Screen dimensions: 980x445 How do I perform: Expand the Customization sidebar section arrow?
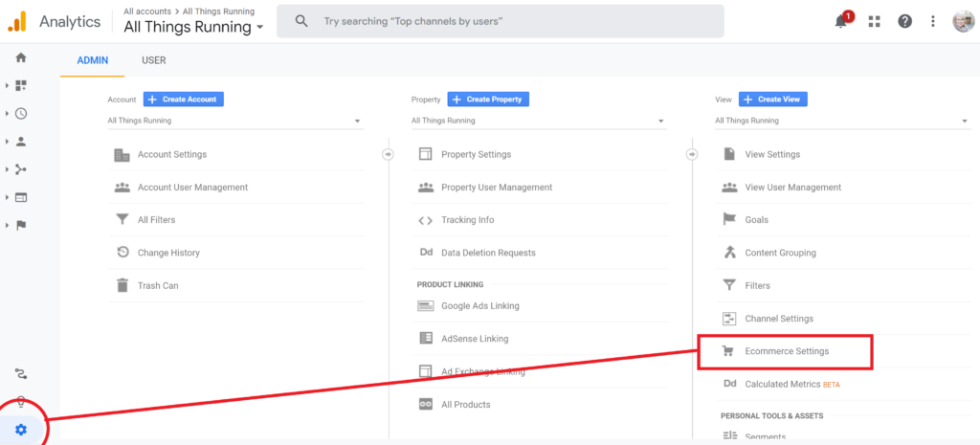[7, 85]
